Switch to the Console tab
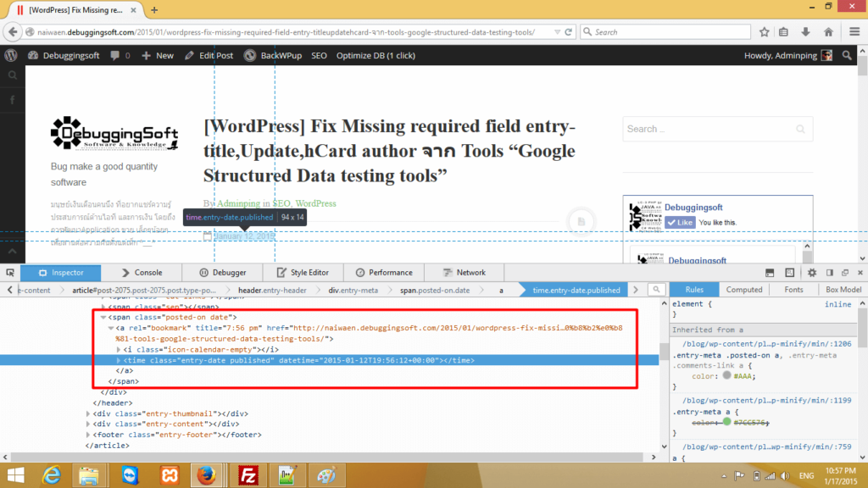868x488 pixels. pos(142,273)
